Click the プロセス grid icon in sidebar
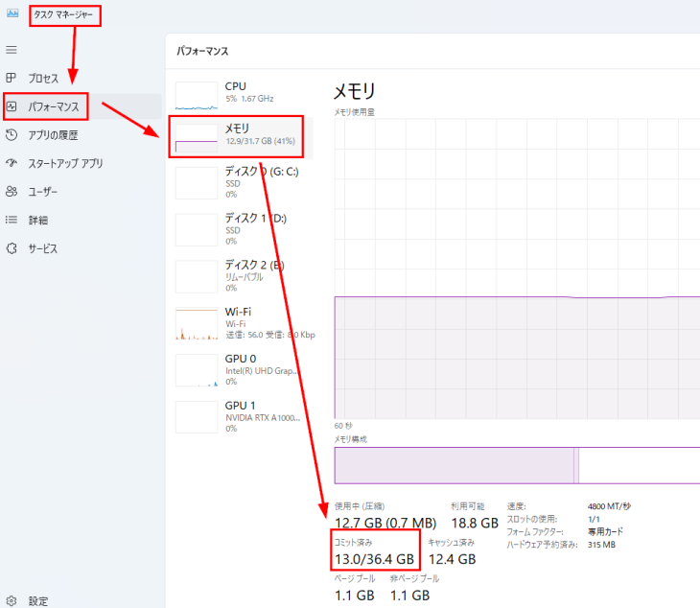This screenshot has width=700, height=608. tap(12, 78)
